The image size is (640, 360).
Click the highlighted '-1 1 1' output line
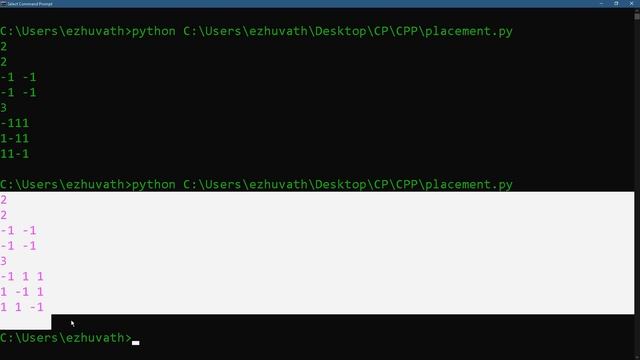tap(22, 277)
